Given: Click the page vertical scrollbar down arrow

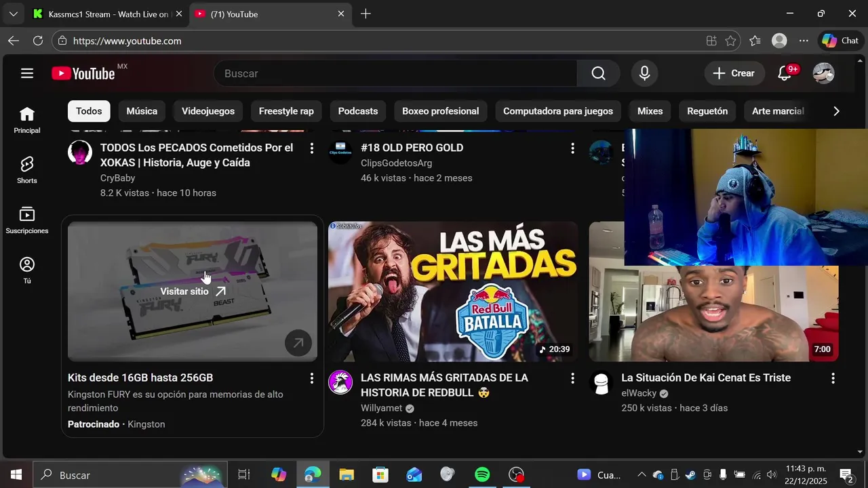Looking at the screenshot, I should click(x=861, y=452).
